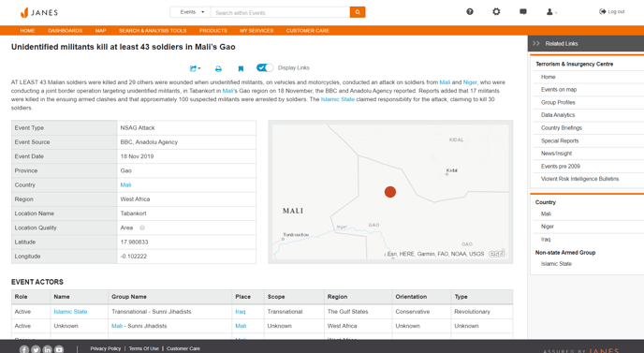
Task: Click the LinkedIn icon in footer
Action: pos(47,349)
